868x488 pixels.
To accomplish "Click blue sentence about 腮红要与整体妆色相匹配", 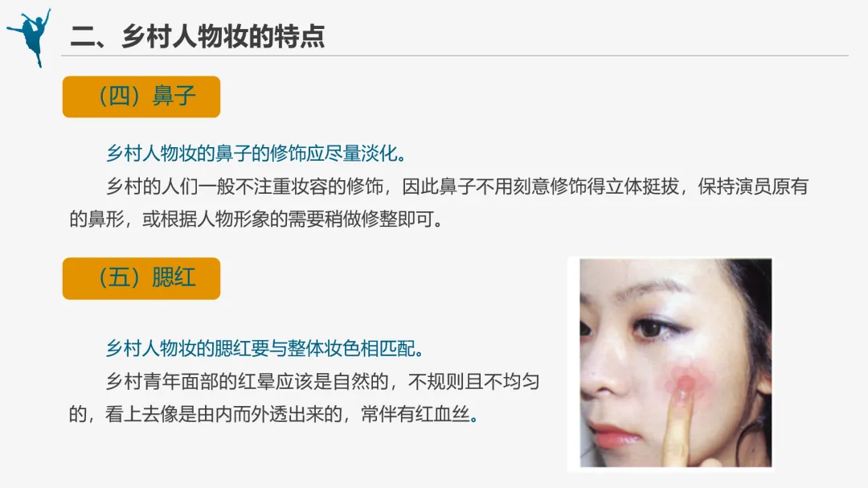I will (x=265, y=348).
